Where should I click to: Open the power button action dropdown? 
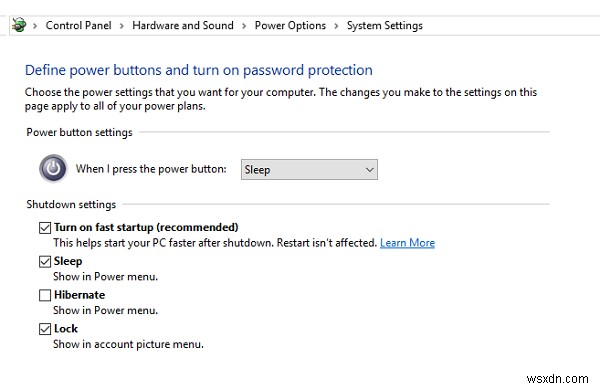click(x=309, y=169)
